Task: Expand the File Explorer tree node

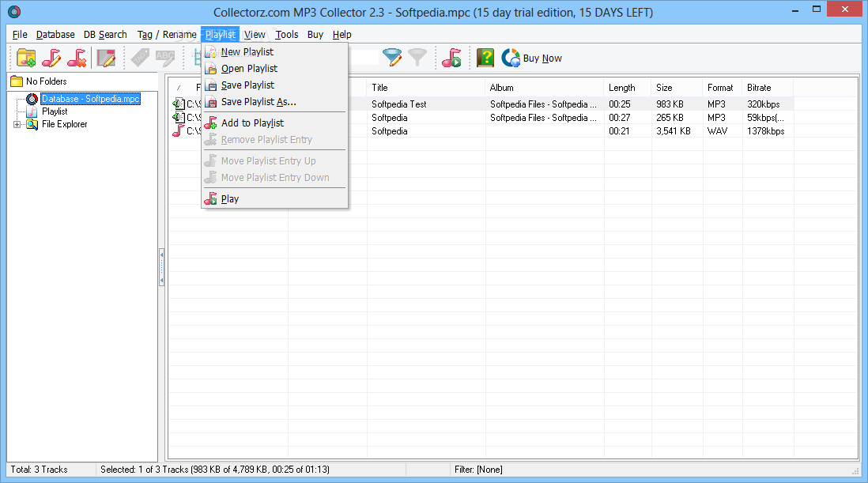Action: pos(17,124)
